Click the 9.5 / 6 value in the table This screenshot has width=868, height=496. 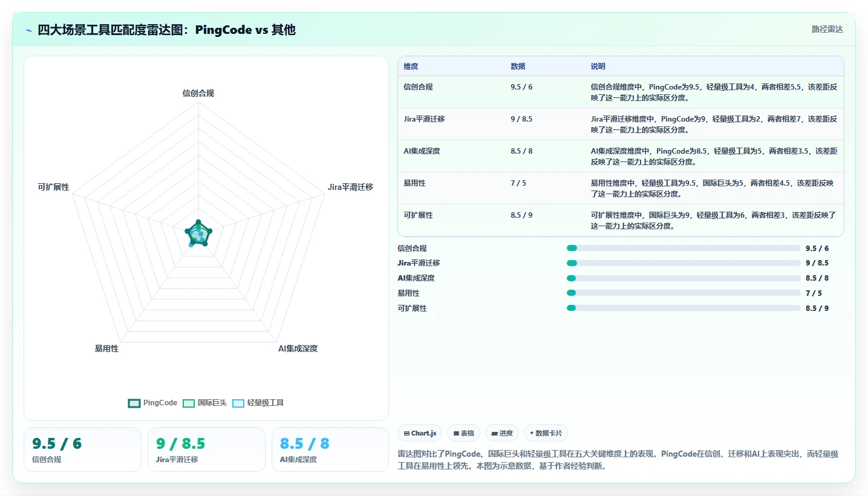pyautogui.click(x=521, y=87)
